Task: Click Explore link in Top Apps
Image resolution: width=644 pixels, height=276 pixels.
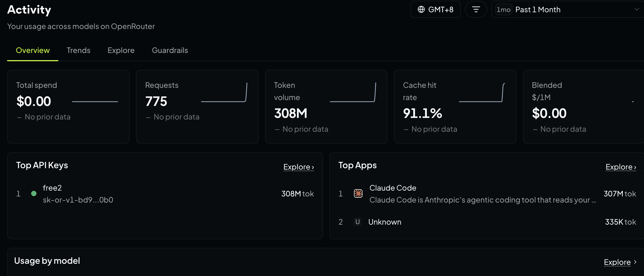Action: click(x=621, y=167)
